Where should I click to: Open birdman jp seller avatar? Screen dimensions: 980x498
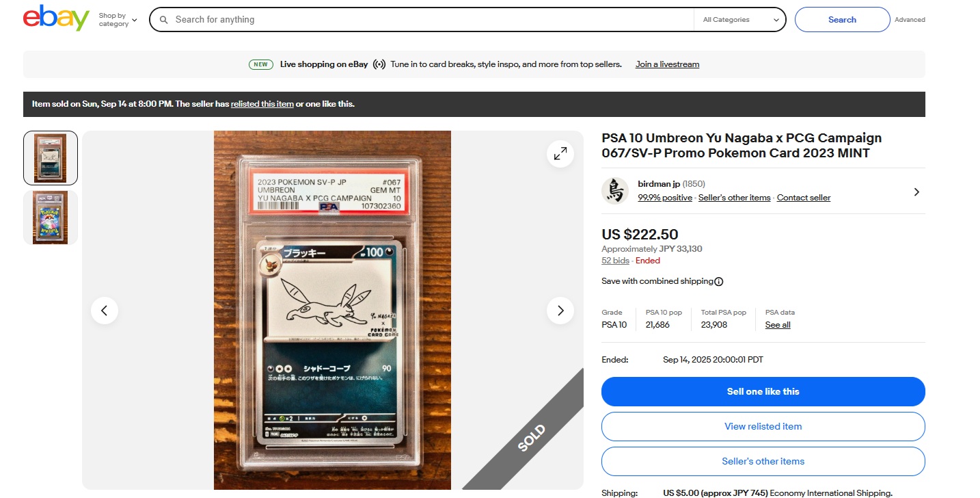pos(615,192)
